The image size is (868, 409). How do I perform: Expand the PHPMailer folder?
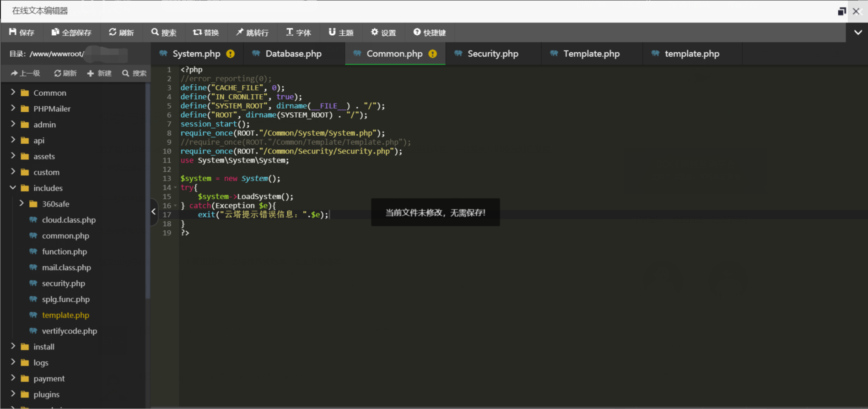coord(13,109)
